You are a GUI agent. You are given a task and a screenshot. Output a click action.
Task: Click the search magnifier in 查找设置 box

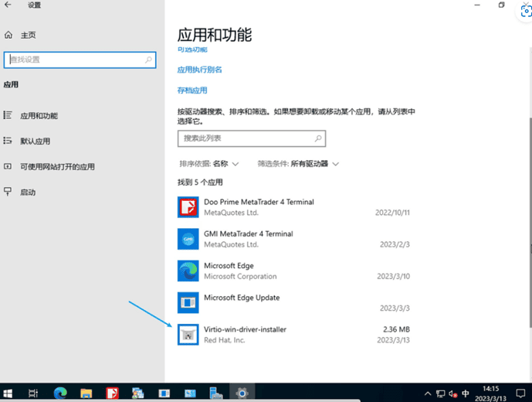(148, 60)
